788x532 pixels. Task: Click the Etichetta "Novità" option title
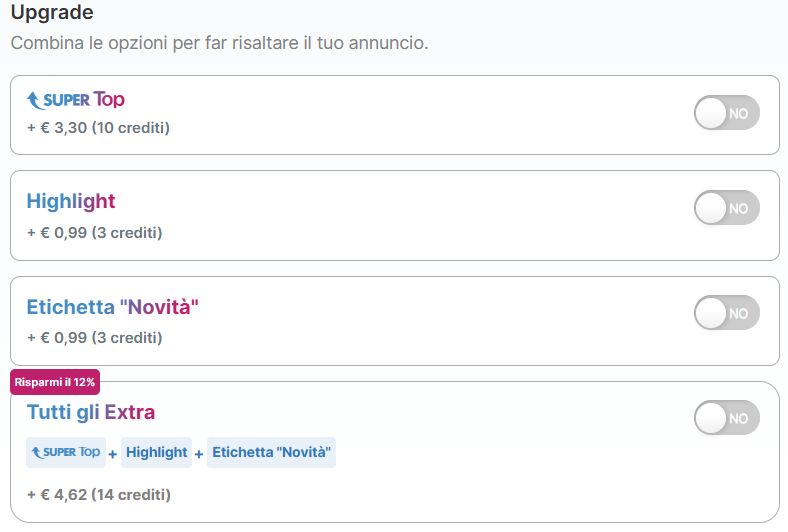[113, 307]
